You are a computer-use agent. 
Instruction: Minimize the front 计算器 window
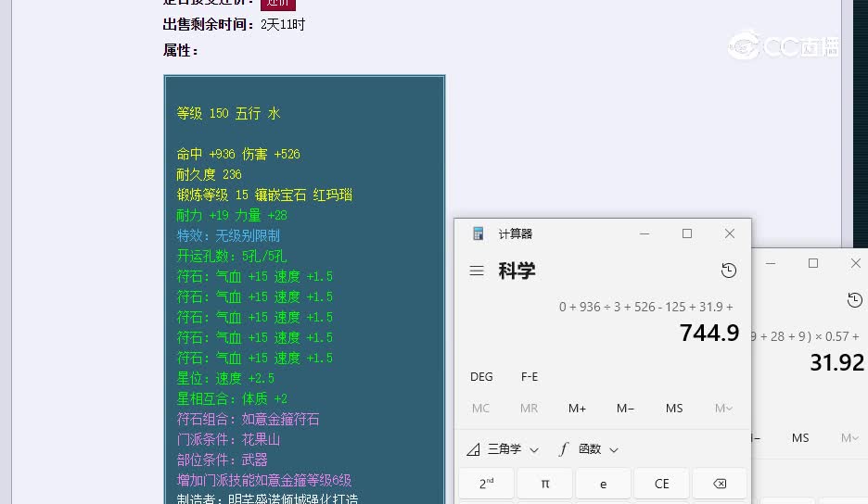tap(645, 233)
